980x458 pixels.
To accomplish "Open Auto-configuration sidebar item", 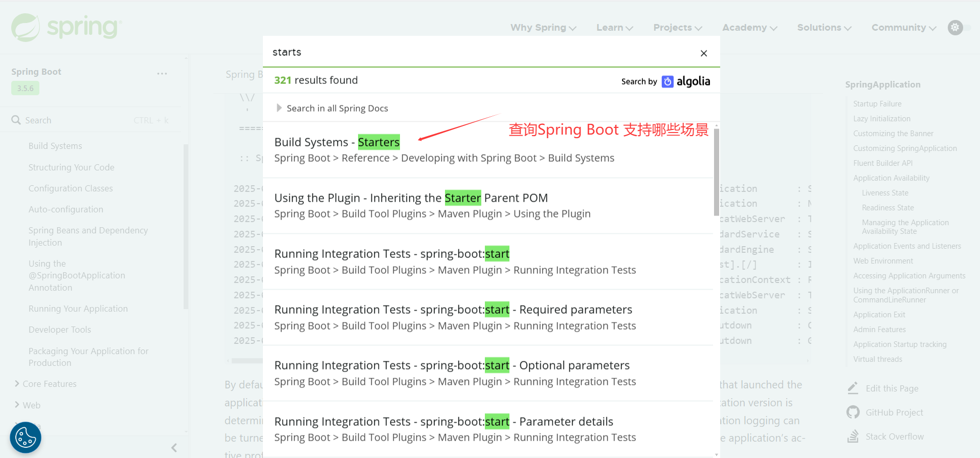I will [66, 209].
